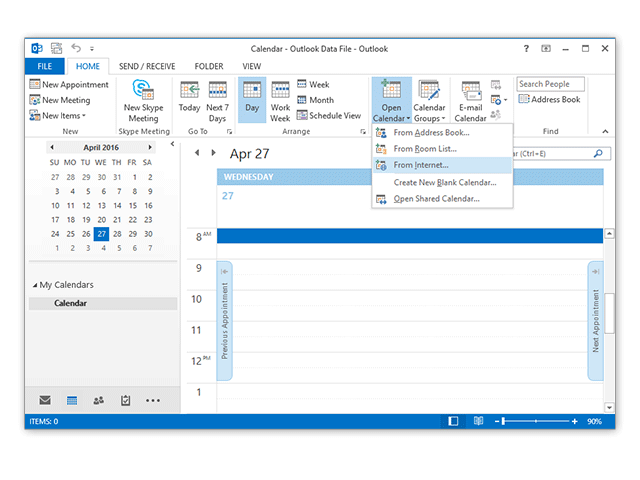Switch to Work Week view
Image resolution: width=640 pixels, height=480 pixels.
(x=280, y=100)
